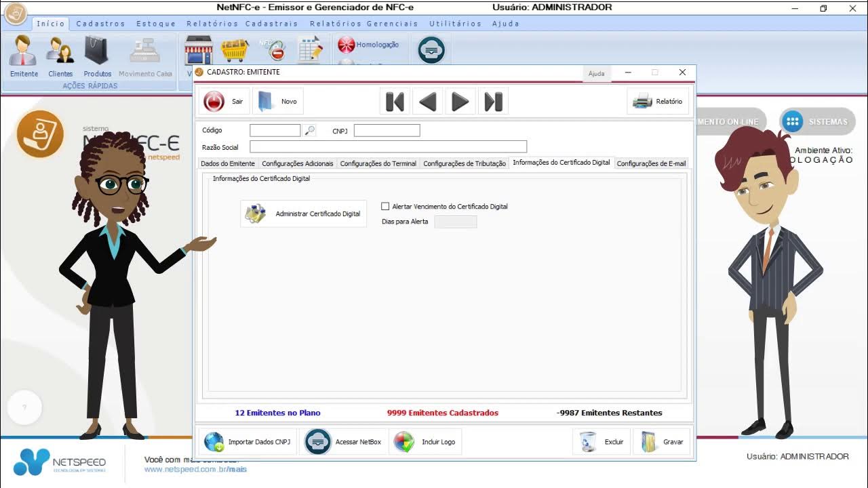868x488 pixels.
Task: Click Incluir Logo button
Action: pyautogui.click(x=427, y=442)
